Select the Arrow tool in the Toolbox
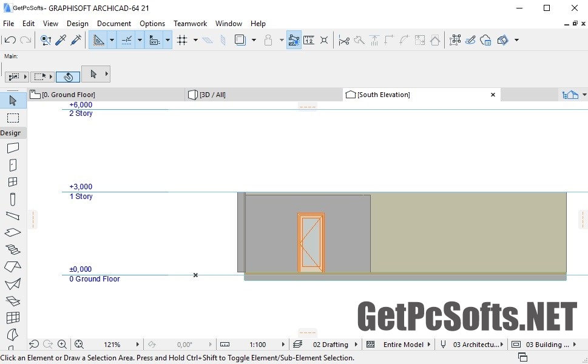588x364 pixels. (13, 101)
